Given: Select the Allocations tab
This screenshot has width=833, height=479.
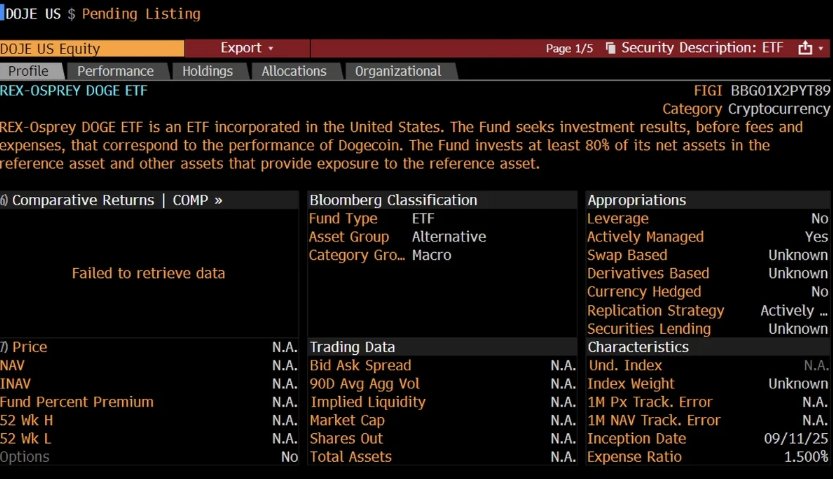Looking at the screenshot, I should coord(294,71).
